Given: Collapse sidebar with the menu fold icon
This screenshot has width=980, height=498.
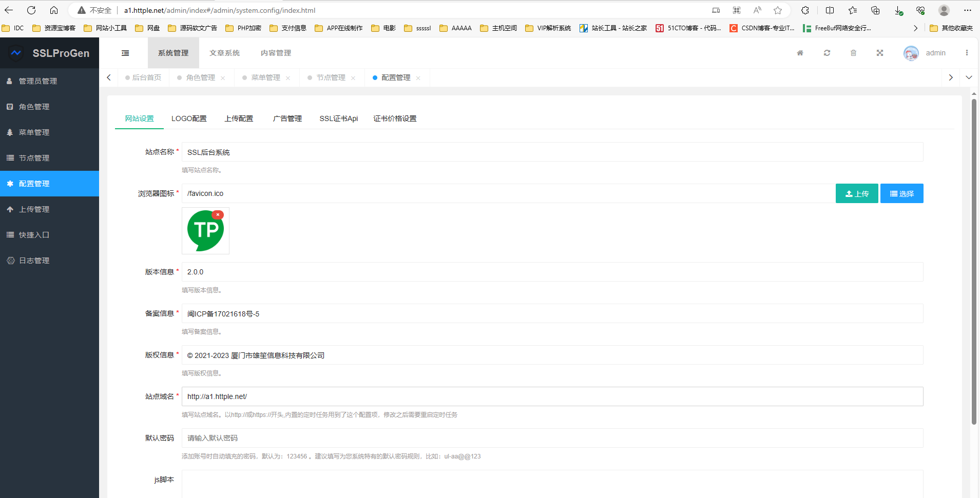Looking at the screenshot, I should 125,53.
